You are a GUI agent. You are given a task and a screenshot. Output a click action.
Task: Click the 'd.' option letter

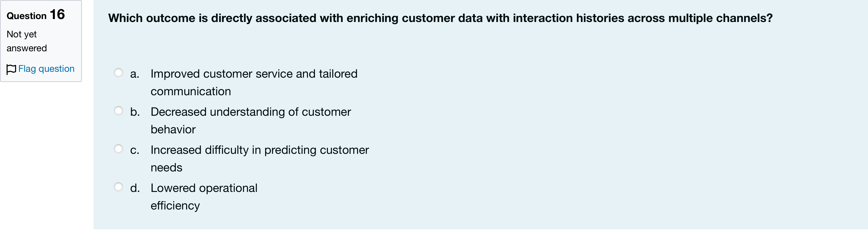(135, 188)
